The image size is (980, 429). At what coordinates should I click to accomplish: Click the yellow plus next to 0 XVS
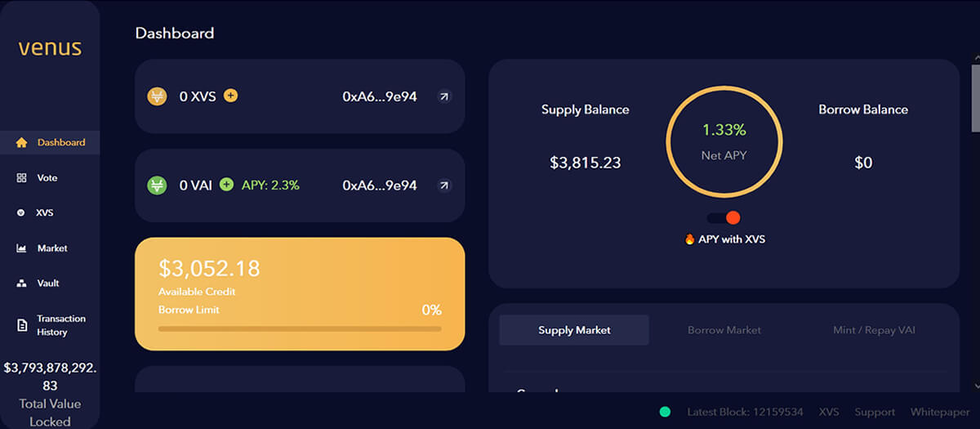pos(231,96)
